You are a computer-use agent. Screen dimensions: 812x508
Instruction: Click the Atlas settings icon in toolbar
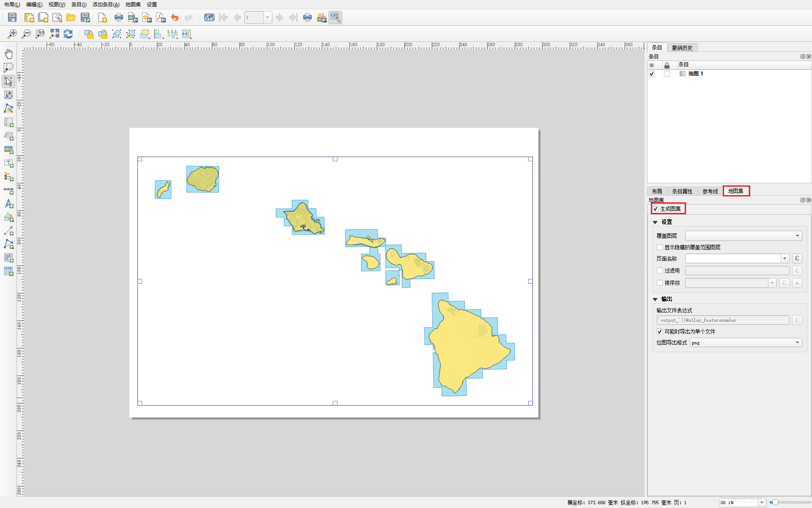pos(335,17)
